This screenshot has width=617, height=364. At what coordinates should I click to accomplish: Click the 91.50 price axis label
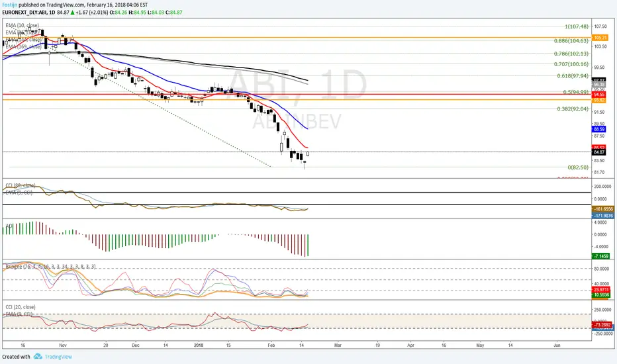[x=599, y=112]
